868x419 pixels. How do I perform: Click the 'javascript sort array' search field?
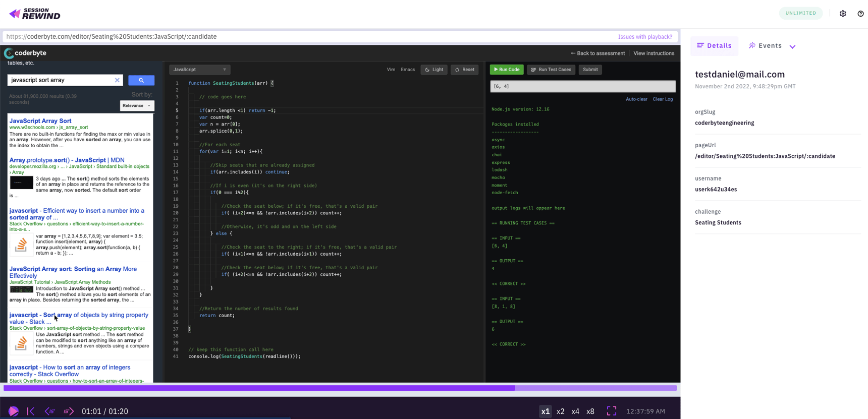coord(61,80)
